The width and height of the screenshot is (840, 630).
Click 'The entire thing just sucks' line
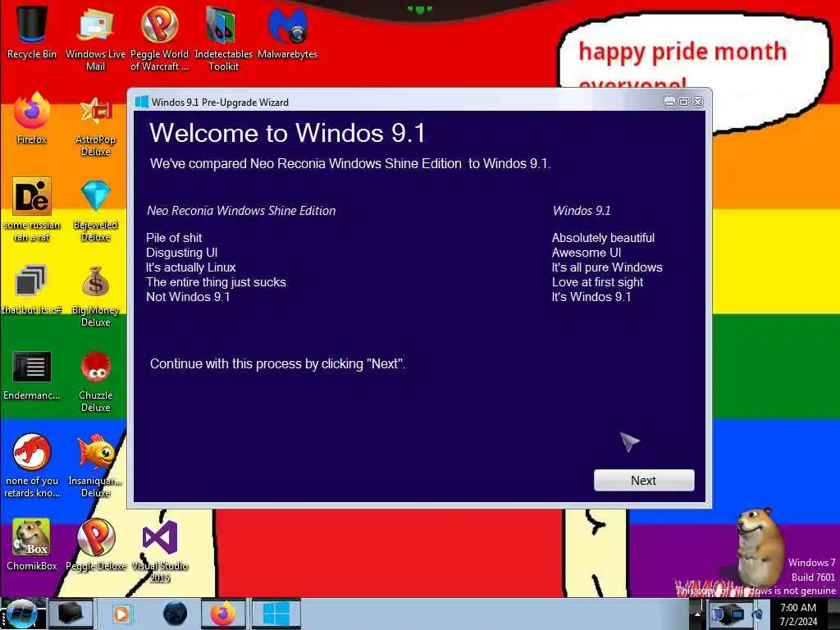[x=216, y=282]
